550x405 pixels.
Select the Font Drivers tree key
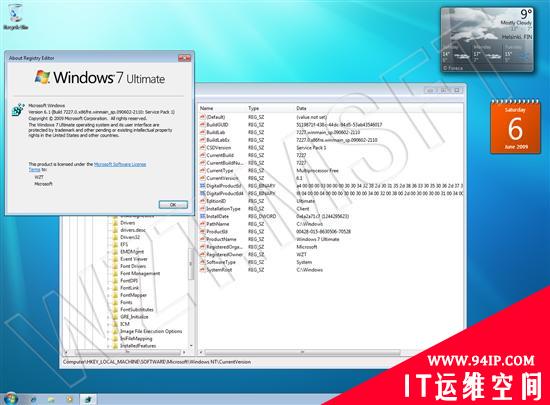pos(133,266)
